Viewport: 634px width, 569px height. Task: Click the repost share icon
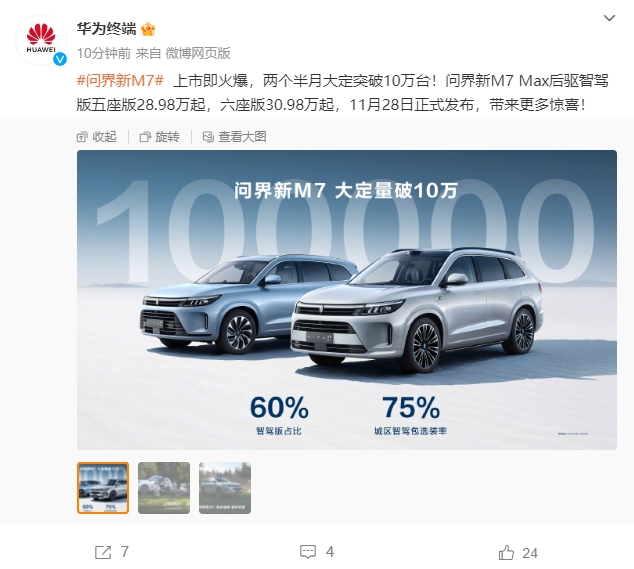tap(103, 552)
